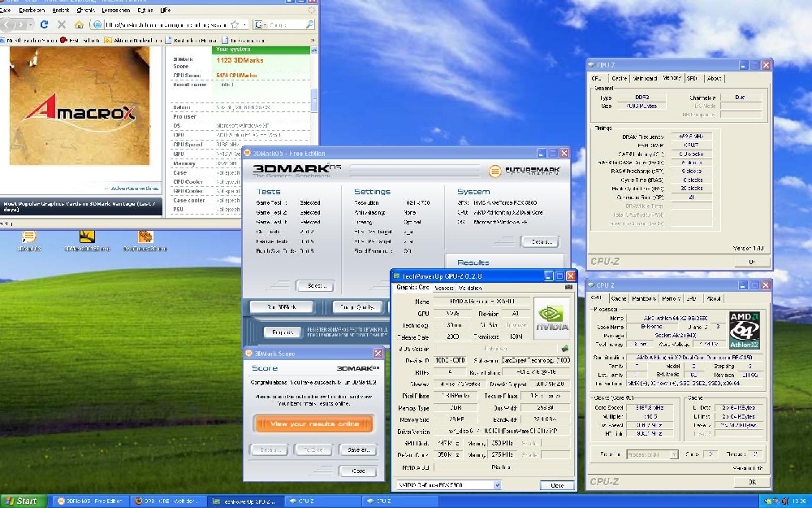Screen dimensions: 812x508
Task: Open the Firefox history dropdown beside forward arrow
Action: coord(31,24)
